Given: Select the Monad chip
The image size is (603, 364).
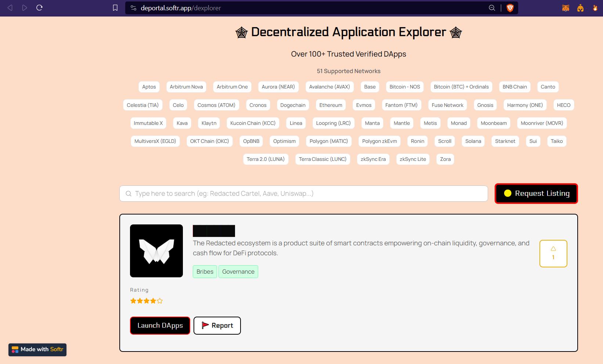Looking at the screenshot, I should tap(459, 123).
